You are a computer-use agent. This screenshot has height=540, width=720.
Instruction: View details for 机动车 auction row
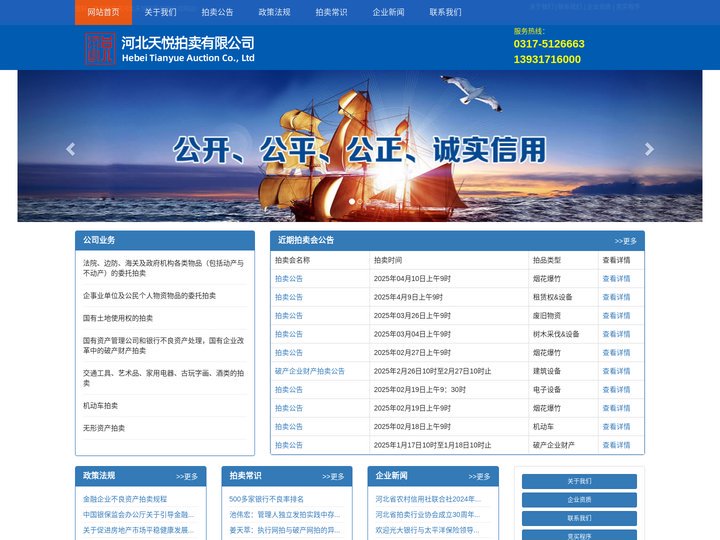616,427
